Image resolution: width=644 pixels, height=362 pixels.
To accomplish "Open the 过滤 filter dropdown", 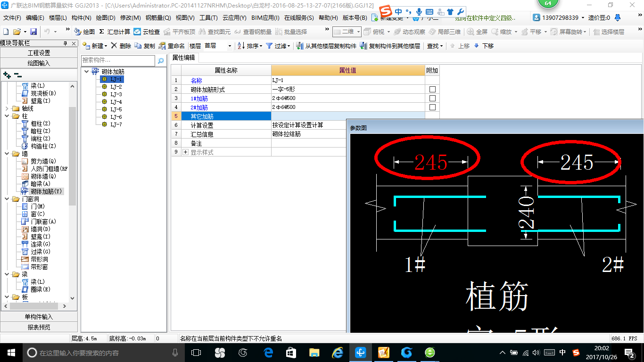I will [x=278, y=46].
